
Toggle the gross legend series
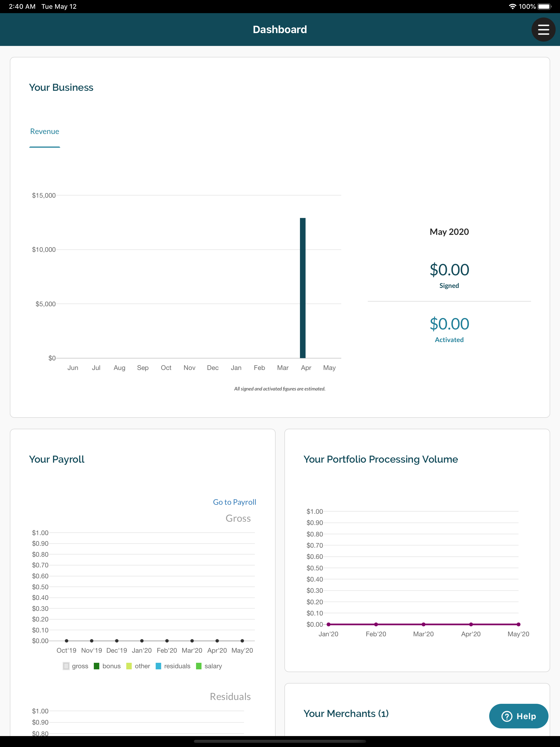tap(75, 666)
